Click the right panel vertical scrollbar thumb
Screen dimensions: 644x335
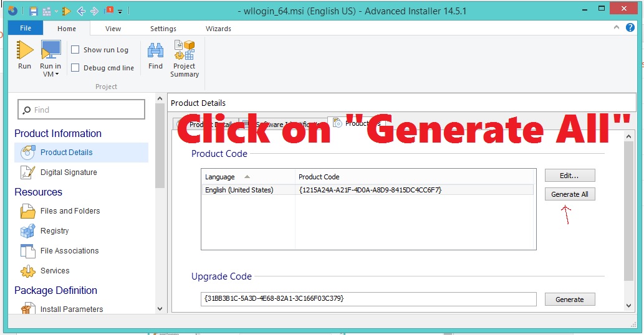point(628,212)
